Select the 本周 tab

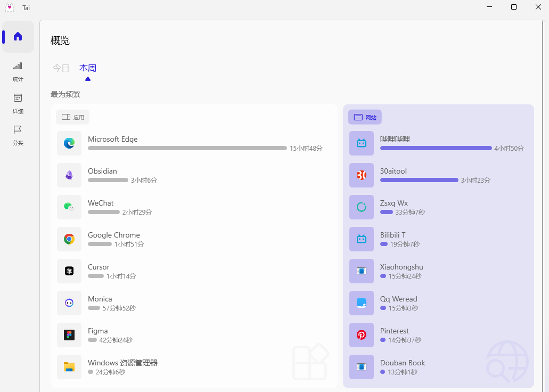[x=88, y=68]
